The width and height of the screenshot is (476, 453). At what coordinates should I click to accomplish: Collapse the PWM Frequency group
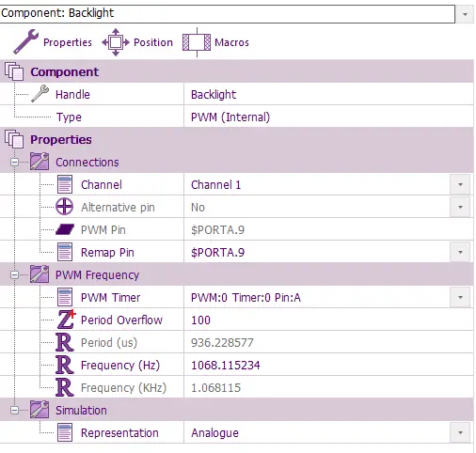14,274
